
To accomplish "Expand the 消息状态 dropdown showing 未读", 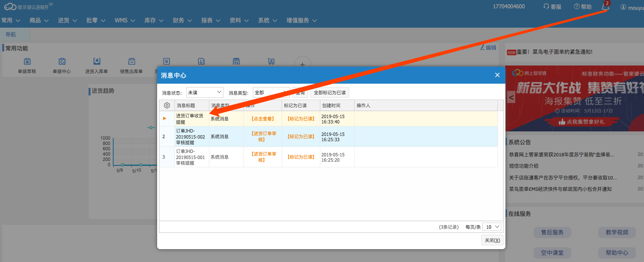I will (x=204, y=92).
